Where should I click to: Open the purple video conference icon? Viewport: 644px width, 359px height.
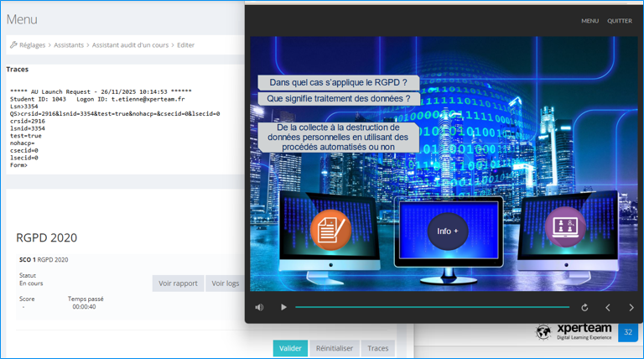click(x=564, y=226)
